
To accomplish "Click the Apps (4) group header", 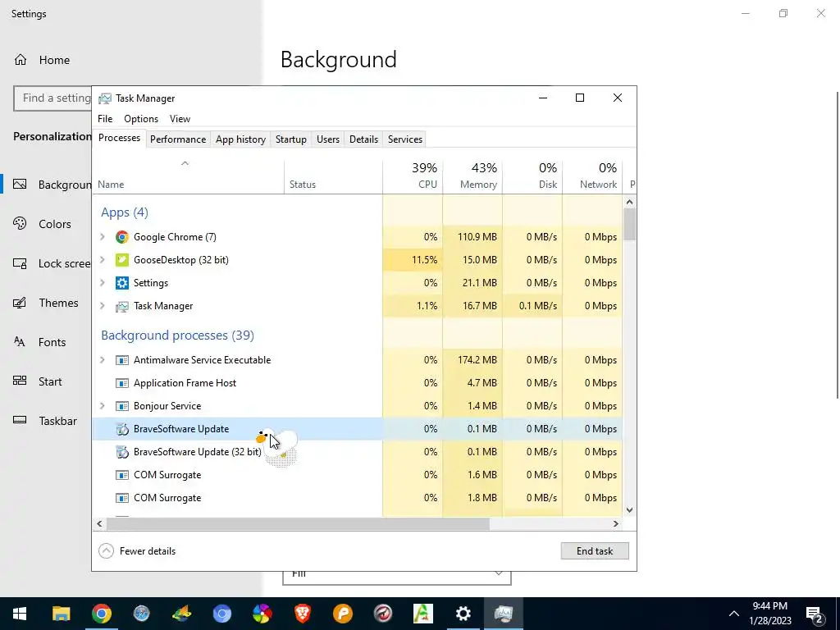I will point(125,212).
